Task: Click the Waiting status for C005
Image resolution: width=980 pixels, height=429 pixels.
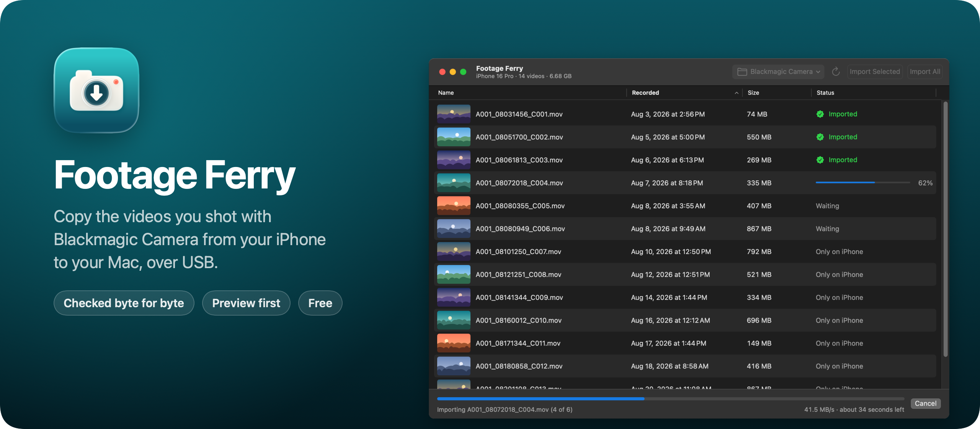Action: 827,206
